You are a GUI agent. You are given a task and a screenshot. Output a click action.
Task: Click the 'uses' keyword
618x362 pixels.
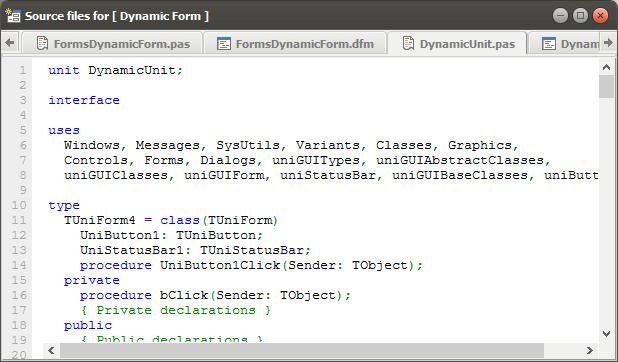point(64,131)
